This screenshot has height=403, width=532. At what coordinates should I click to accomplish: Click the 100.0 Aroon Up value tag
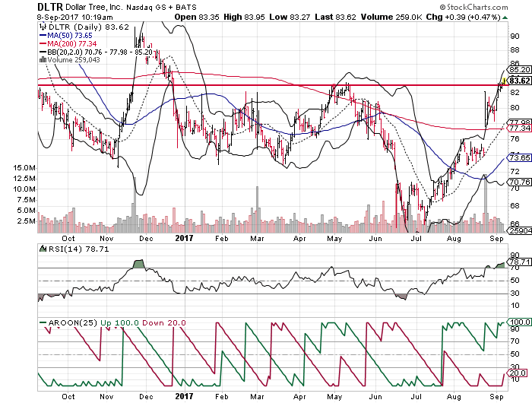pyautogui.click(x=519, y=322)
